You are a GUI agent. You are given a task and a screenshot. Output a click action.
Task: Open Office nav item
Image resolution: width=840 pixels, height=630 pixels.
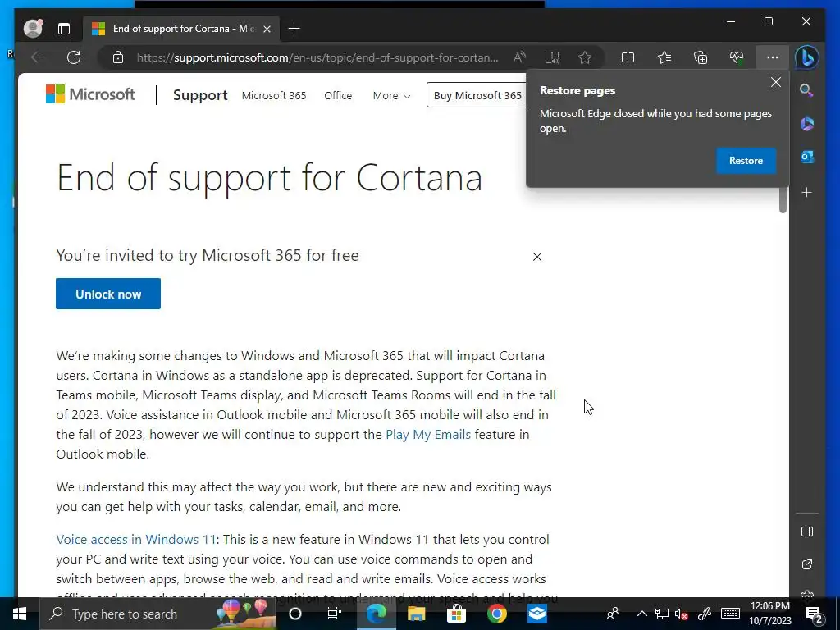338,95
